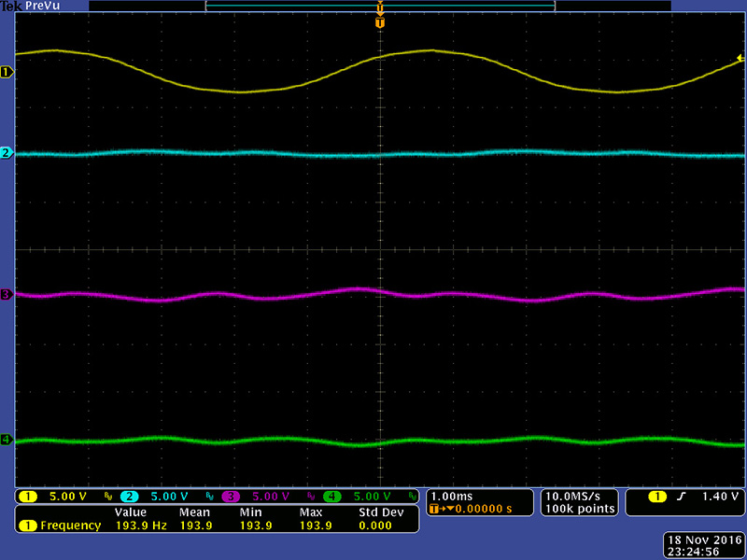The width and height of the screenshot is (747, 560).
Task: Select the orange trigger position T marker
Action: coord(380,22)
